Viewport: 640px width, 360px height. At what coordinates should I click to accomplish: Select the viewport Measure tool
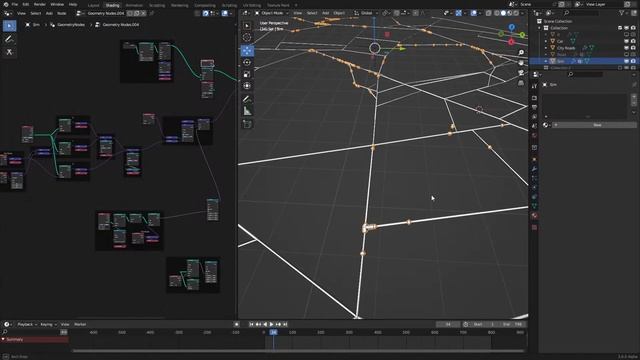(x=247, y=111)
